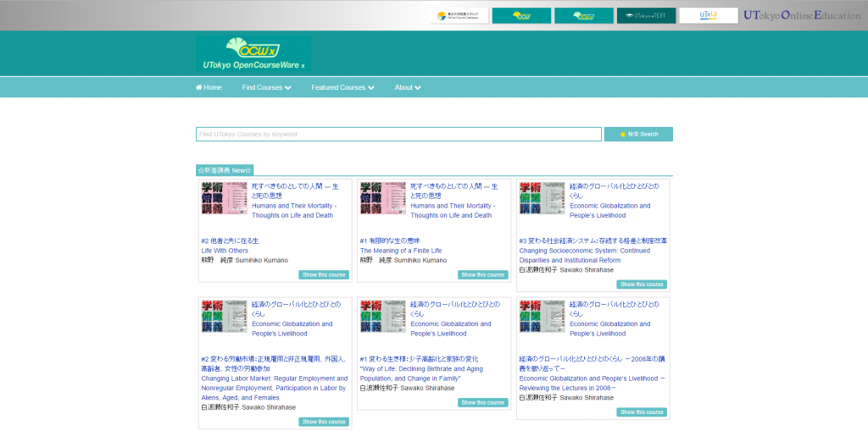Viewport: 868px width, 442px height.
Task: Open the lecture The Meaning of a Finite Life
Action: pos(401,246)
